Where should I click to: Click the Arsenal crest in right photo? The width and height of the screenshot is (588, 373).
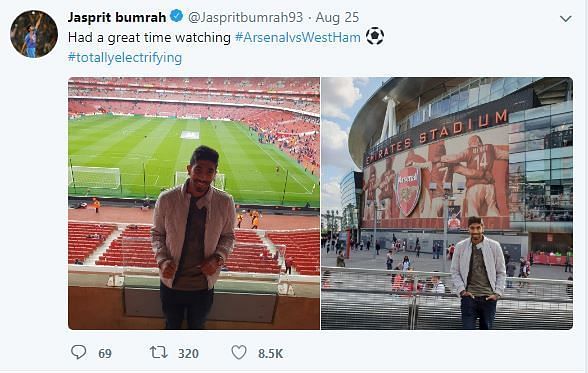click(409, 190)
